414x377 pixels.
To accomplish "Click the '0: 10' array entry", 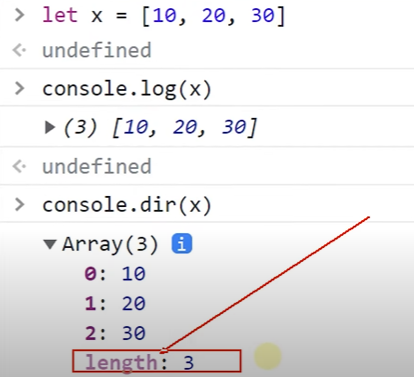I will [115, 274].
